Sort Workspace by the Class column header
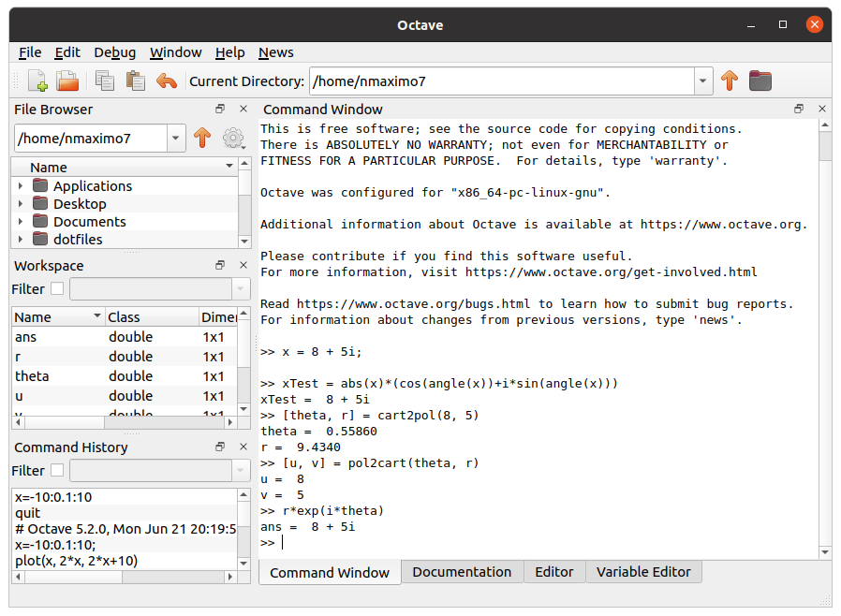The width and height of the screenshot is (841, 616). point(150,317)
